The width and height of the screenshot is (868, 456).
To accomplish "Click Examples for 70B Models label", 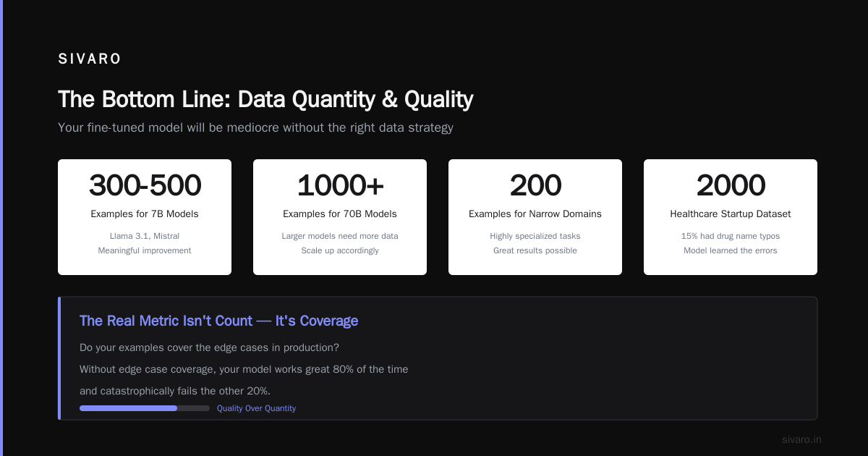I will pyautogui.click(x=340, y=214).
